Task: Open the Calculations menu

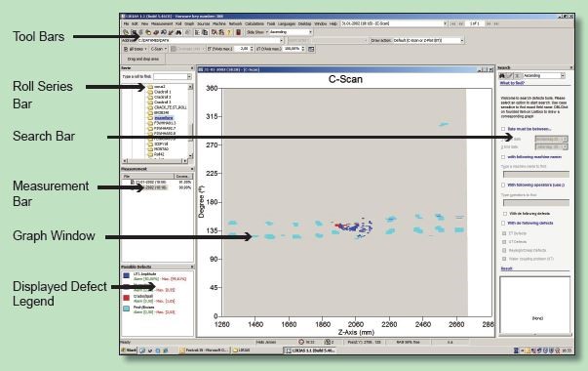Action: [x=255, y=23]
